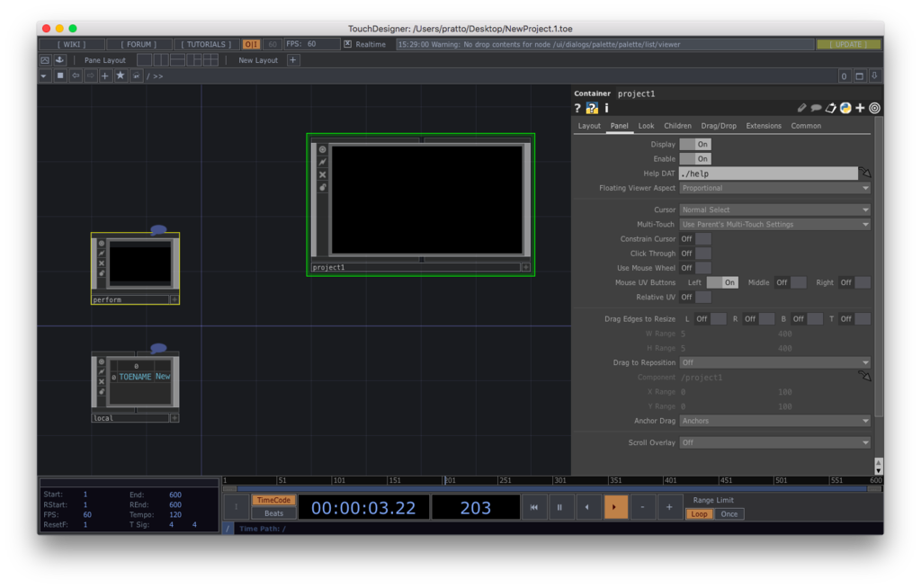Screen dimensions: 921x588
Task: Click the pencil edit icon in parameters
Action: [x=801, y=108]
